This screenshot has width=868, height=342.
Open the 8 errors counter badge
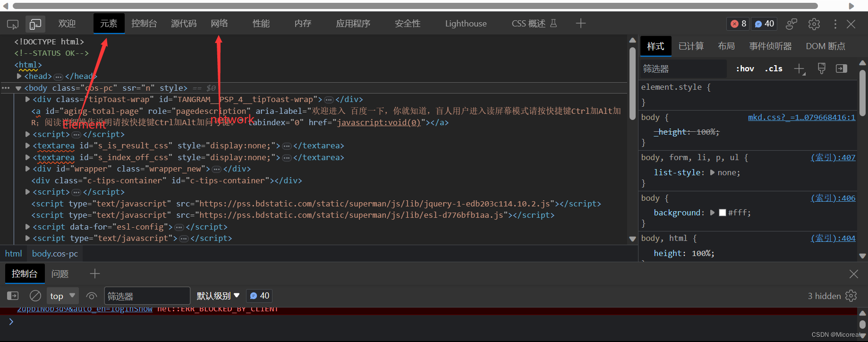738,24
